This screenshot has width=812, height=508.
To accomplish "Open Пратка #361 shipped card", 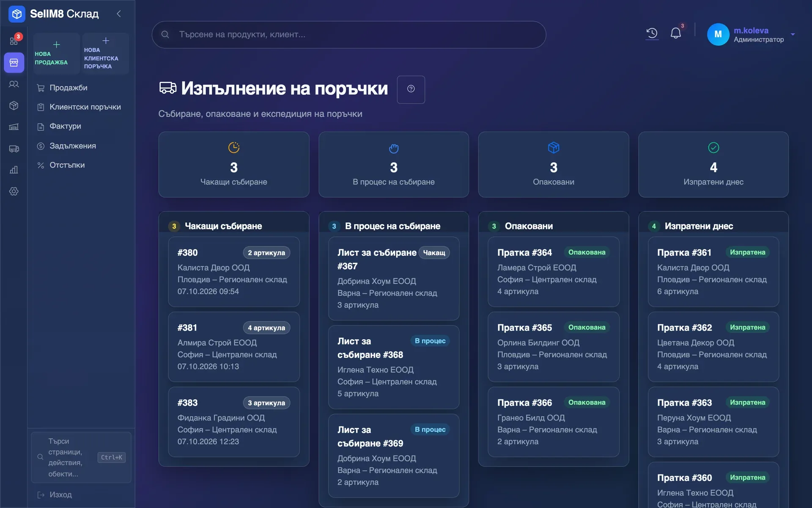I will pyautogui.click(x=713, y=272).
